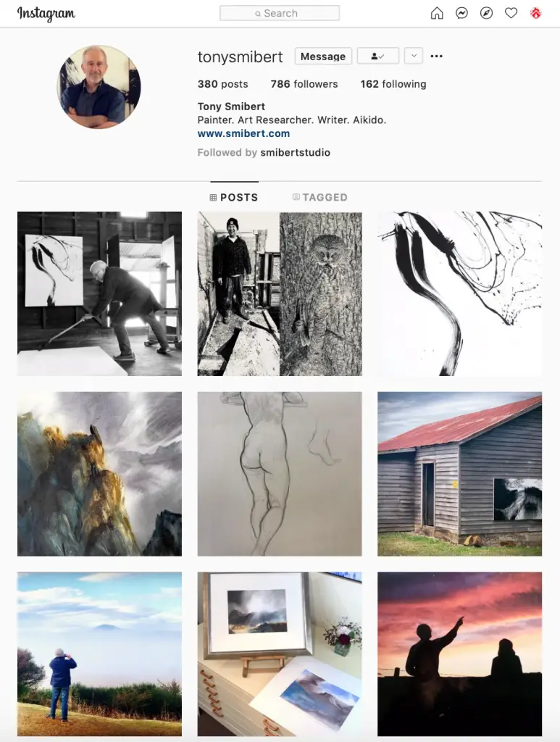Open Messenger direct messages icon

pos(461,13)
